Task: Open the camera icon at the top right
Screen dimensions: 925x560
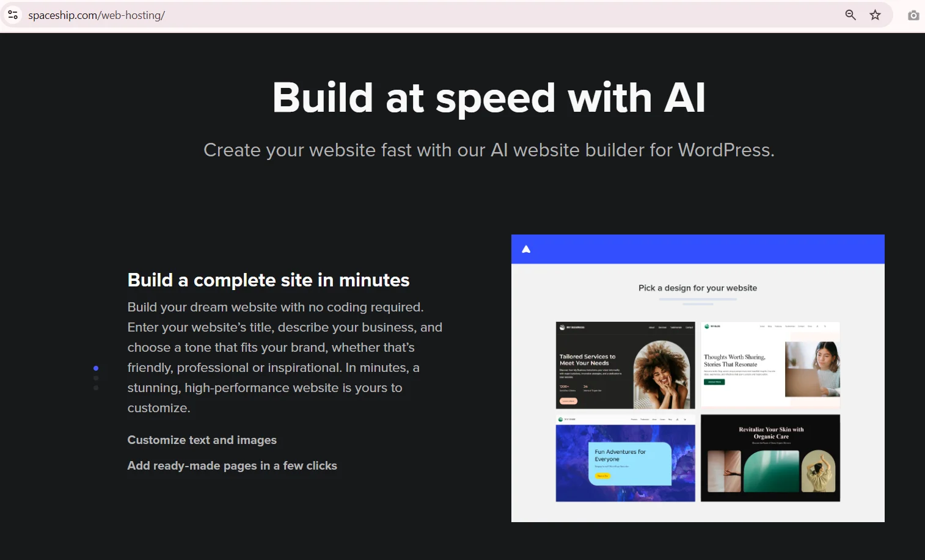Action: (913, 15)
